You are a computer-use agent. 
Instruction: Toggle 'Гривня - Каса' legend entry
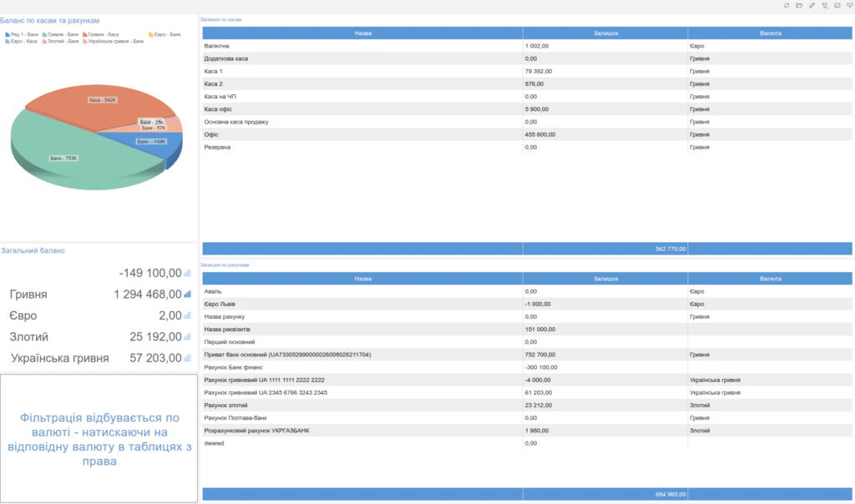click(x=100, y=34)
